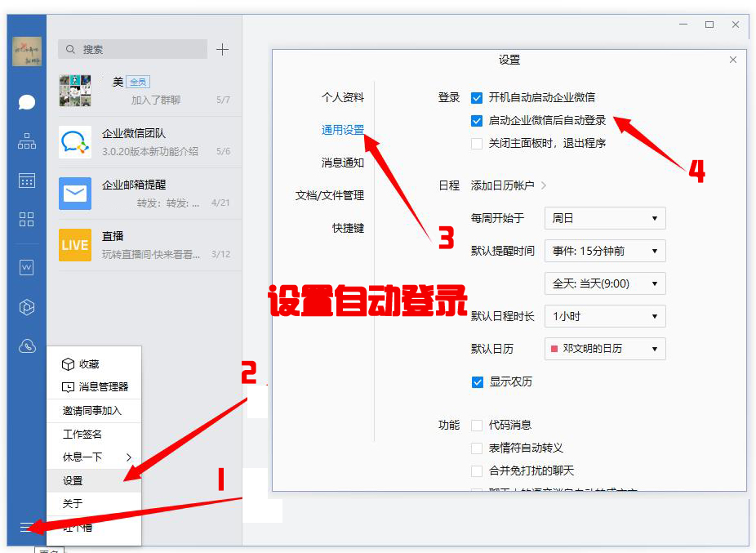Screen dimensions: 756x553
Task: Open the Calendar icon in sidebar
Action: pyautogui.click(x=26, y=181)
